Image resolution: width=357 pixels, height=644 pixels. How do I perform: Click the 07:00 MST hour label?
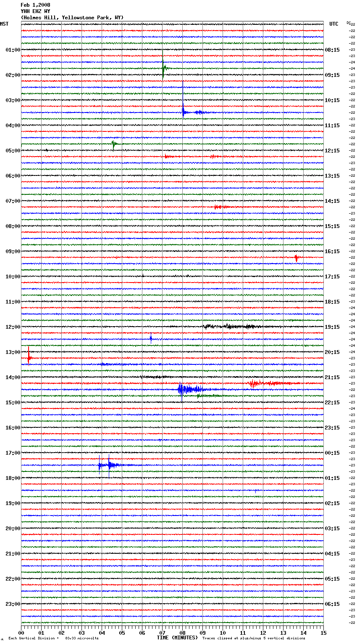[13, 201]
